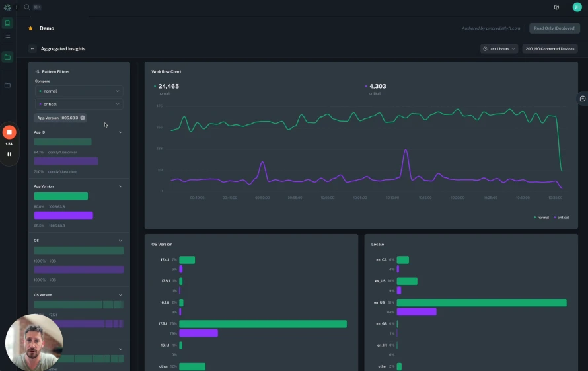Collapse the OS Version filter section

pyautogui.click(x=120, y=295)
